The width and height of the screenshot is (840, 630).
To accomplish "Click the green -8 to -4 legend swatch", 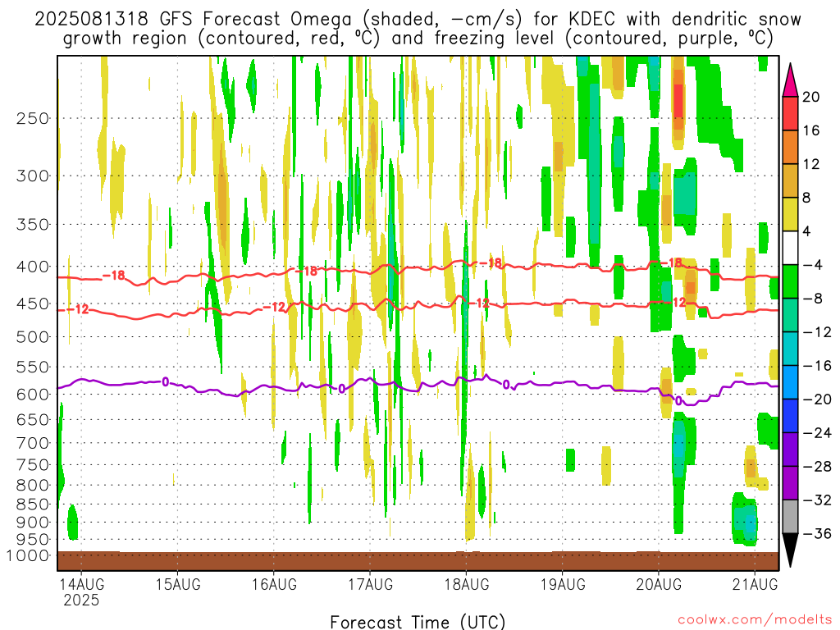I will 790,281.
